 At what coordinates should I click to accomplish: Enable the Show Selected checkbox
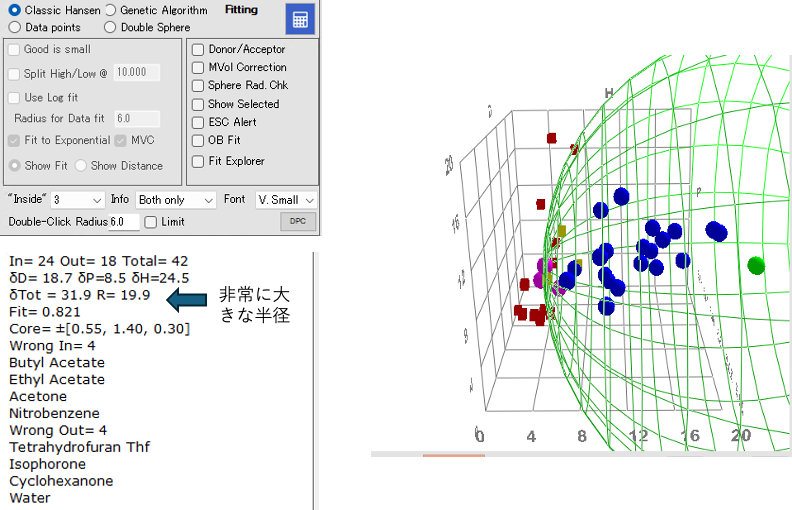(198, 104)
